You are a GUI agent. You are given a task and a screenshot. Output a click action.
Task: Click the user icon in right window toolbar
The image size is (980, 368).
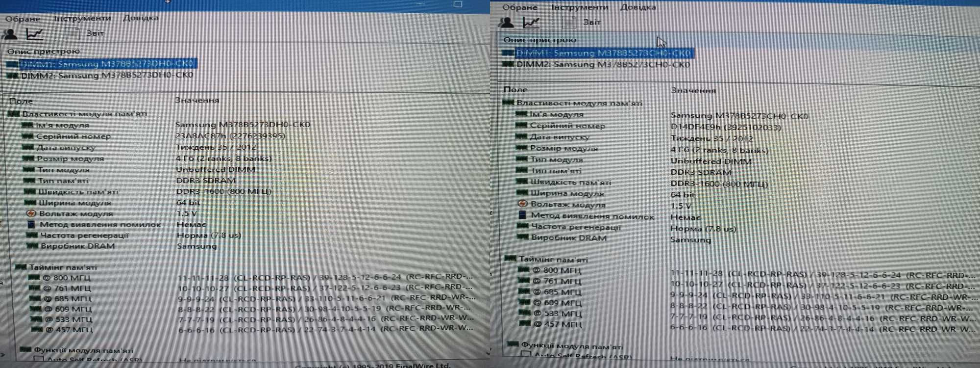(x=506, y=22)
